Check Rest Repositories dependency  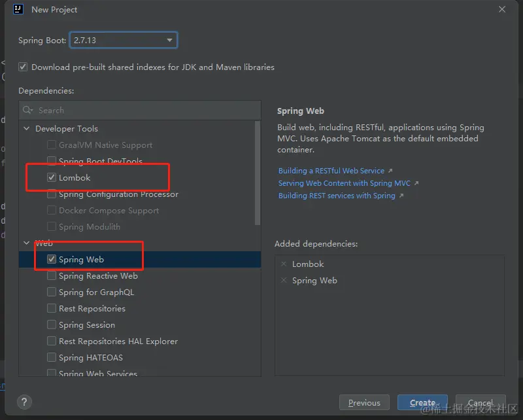pos(52,308)
